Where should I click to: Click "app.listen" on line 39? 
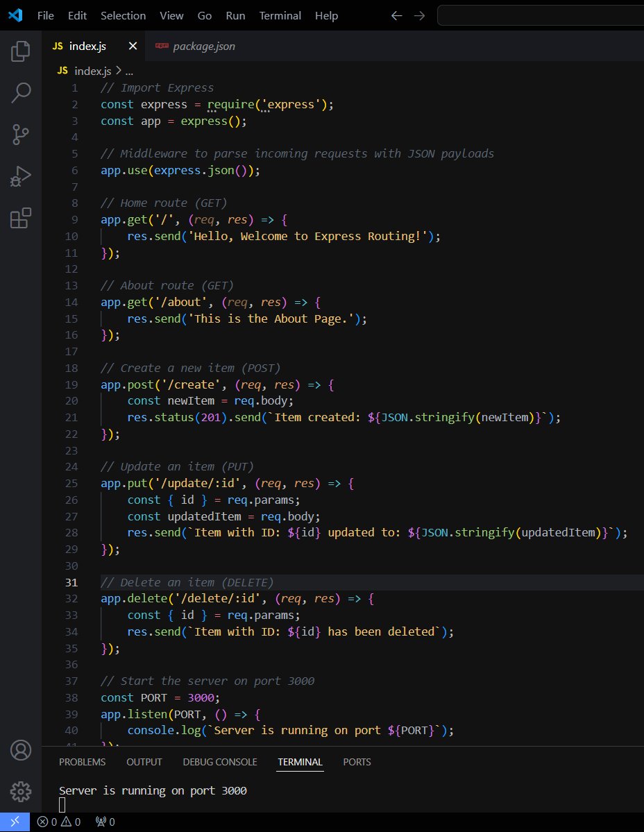coord(134,714)
